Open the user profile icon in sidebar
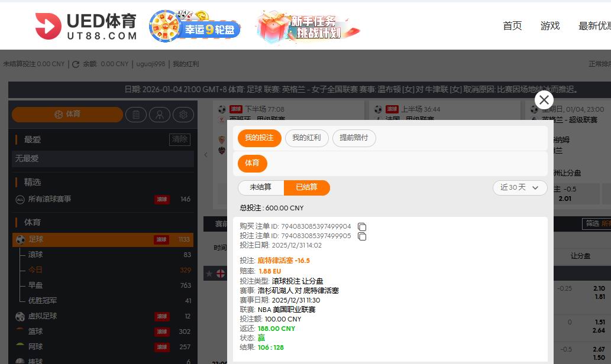Screen dimensions: 611x364 160,115
